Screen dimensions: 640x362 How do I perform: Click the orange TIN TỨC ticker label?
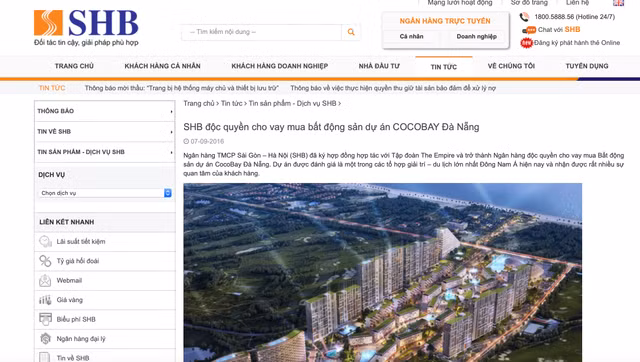(x=52, y=88)
